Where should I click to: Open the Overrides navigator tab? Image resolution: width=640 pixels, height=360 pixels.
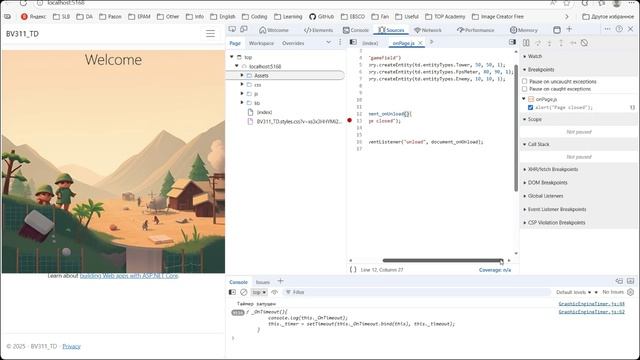coord(293,43)
